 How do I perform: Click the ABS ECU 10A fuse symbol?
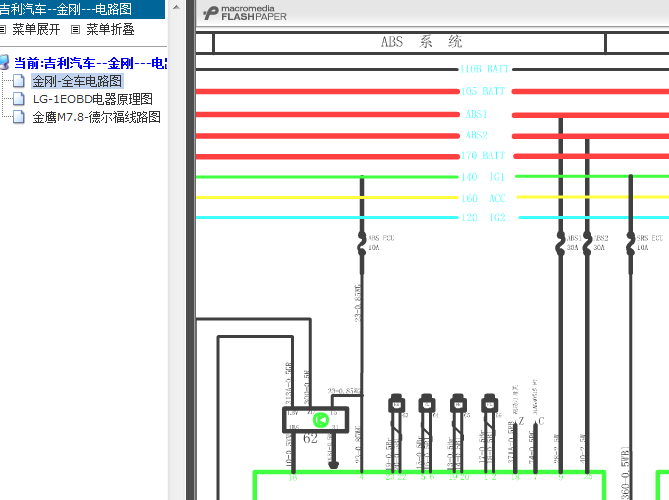[x=361, y=241]
